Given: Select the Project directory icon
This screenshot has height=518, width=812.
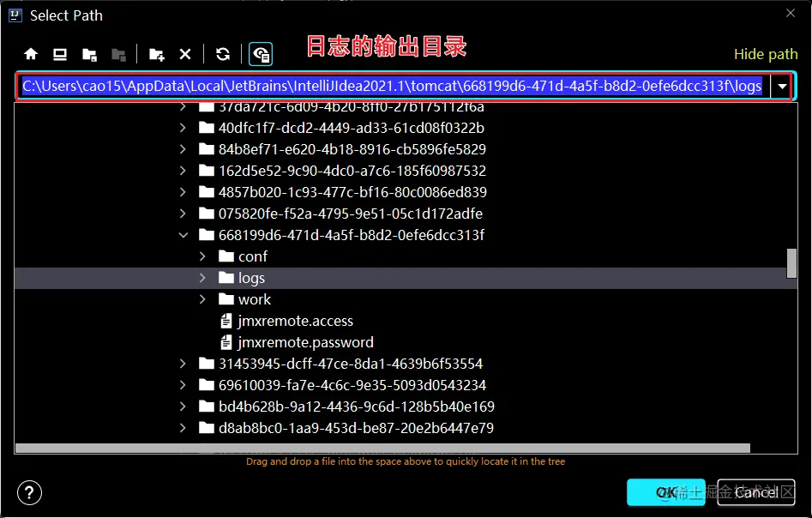Looking at the screenshot, I should pyautogui.click(x=89, y=54).
